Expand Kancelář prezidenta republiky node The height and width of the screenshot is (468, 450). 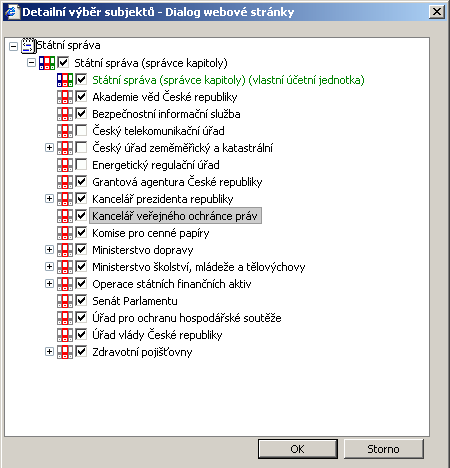[x=49, y=199]
